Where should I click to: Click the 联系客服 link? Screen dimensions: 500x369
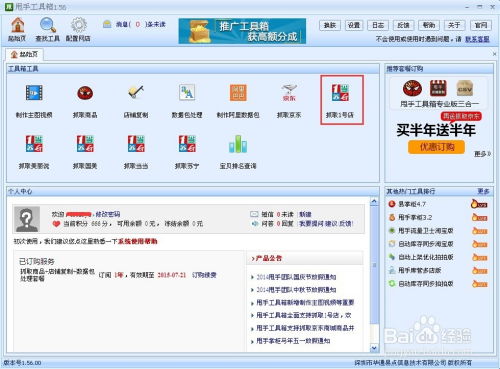(x=477, y=39)
